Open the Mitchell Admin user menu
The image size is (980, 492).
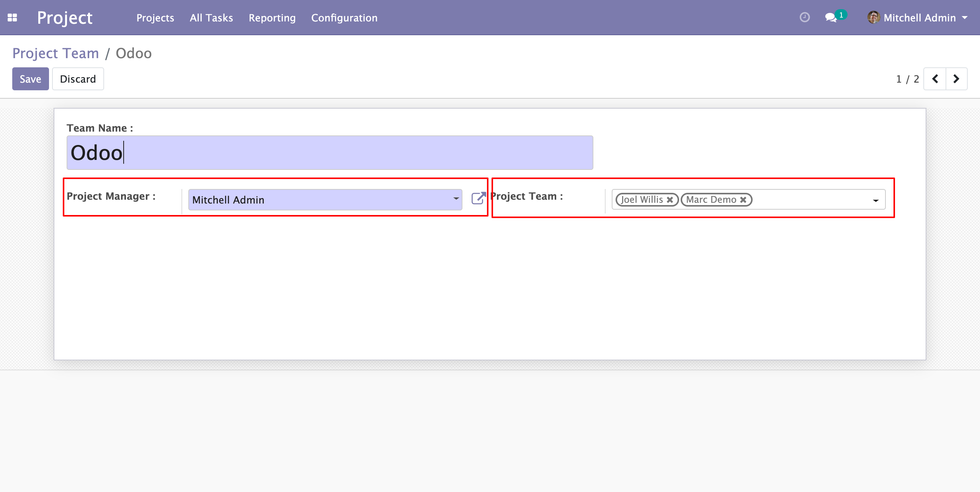[x=918, y=18]
